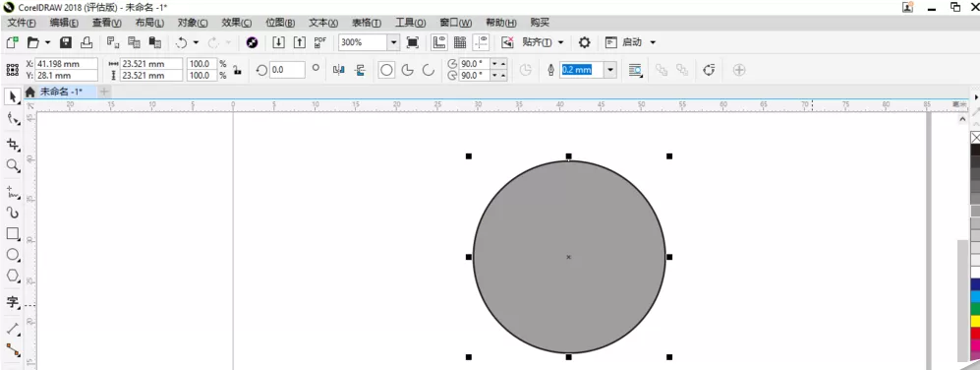Toggle Show guidelines button
This screenshot has height=370, width=980.
[x=481, y=42]
